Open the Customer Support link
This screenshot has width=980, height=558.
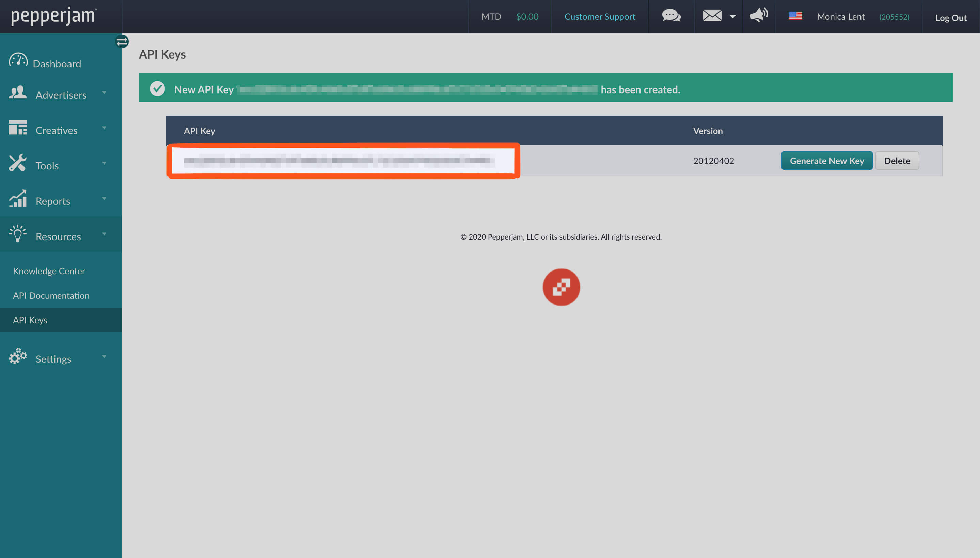click(x=600, y=16)
